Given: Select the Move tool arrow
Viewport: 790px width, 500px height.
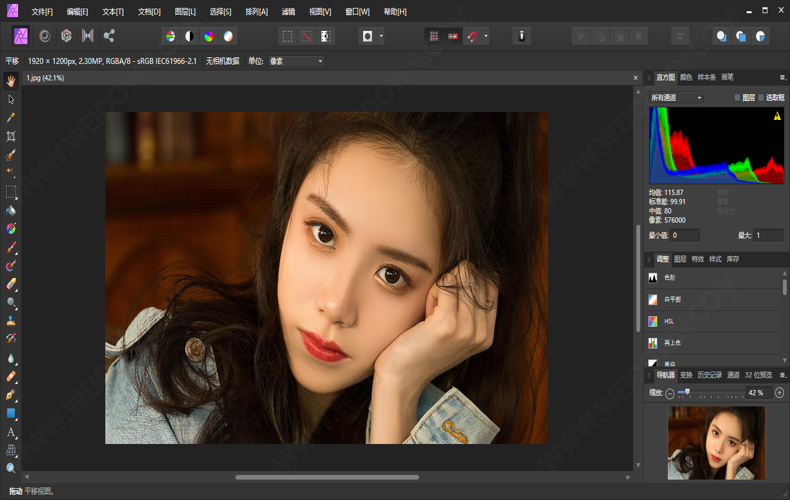Looking at the screenshot, I should [x=11, y=100].
